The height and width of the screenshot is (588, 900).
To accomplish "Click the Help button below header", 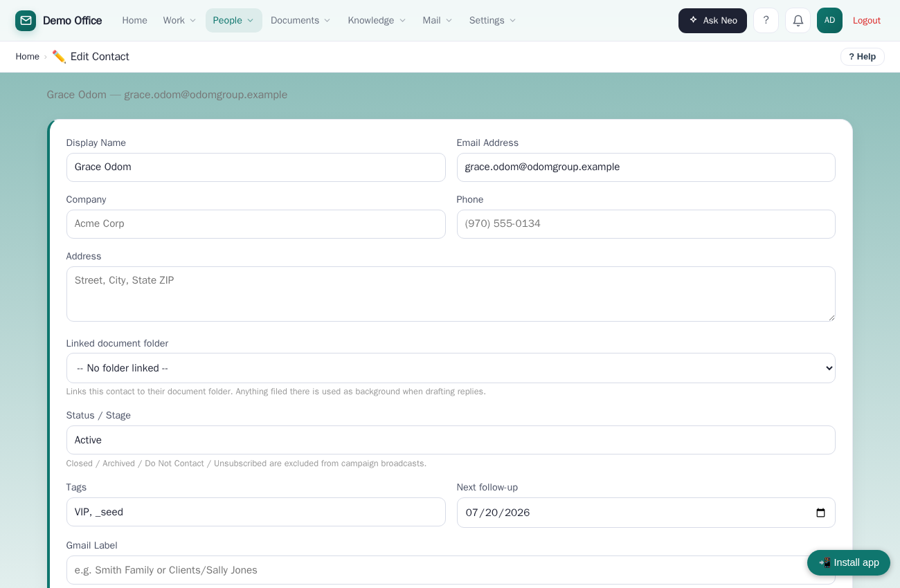I will coord(863,57).
